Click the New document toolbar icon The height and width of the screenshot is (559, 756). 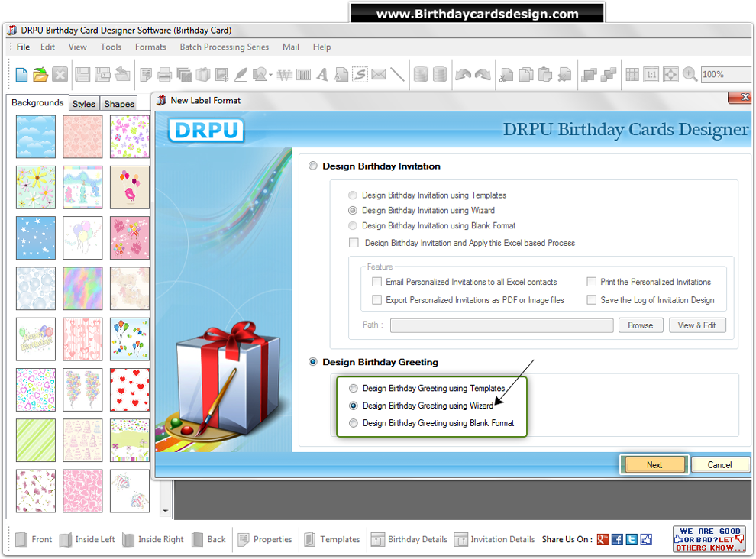click(x=21, y=75)
